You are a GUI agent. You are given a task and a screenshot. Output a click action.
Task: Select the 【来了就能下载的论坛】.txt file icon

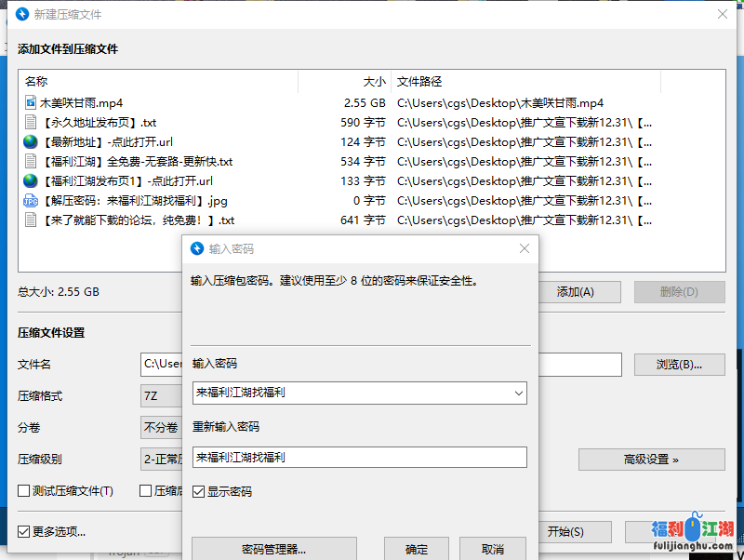point(31,220)
